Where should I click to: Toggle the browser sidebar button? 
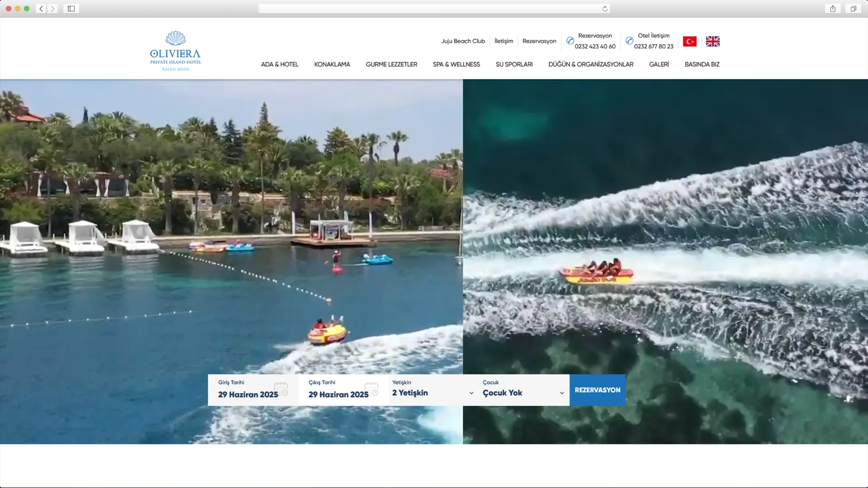click(x=71, y=9)
